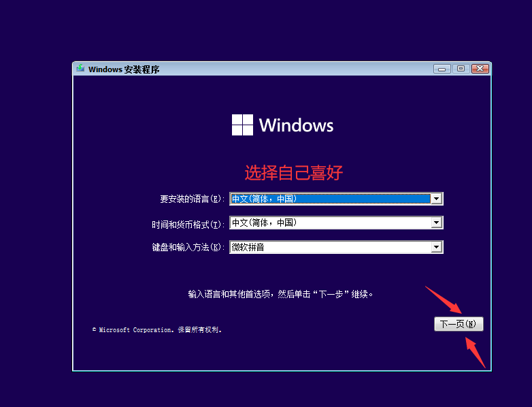Click the 要安装的语言(E) label

[192, 199]
